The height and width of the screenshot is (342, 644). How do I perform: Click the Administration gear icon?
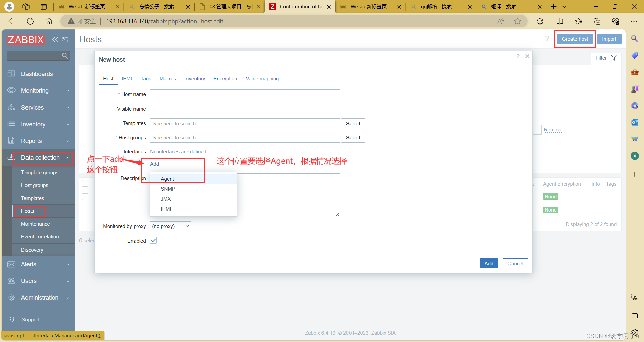[11, 298]
